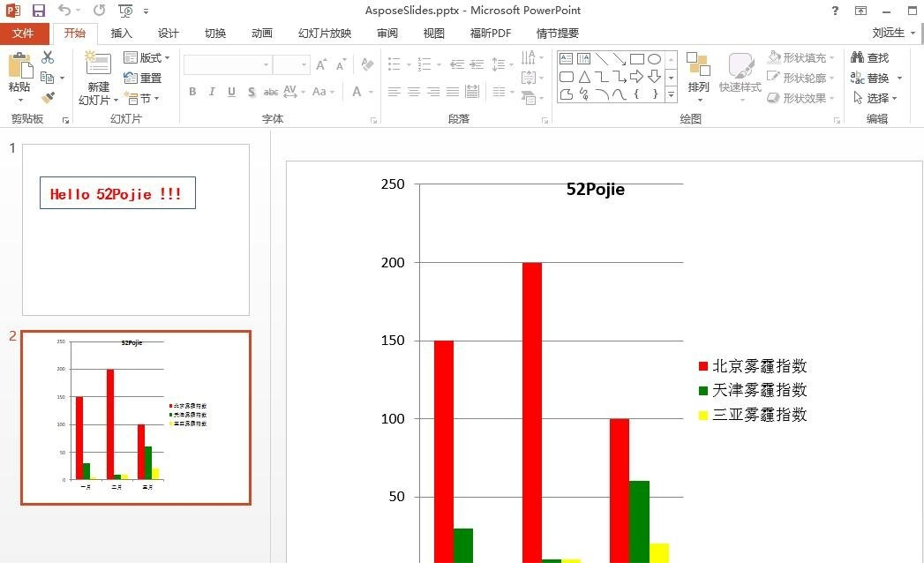This screenshot has width=924, height=585.
Task: Toggle Bold formatting
Action: (x=192, y=92)
